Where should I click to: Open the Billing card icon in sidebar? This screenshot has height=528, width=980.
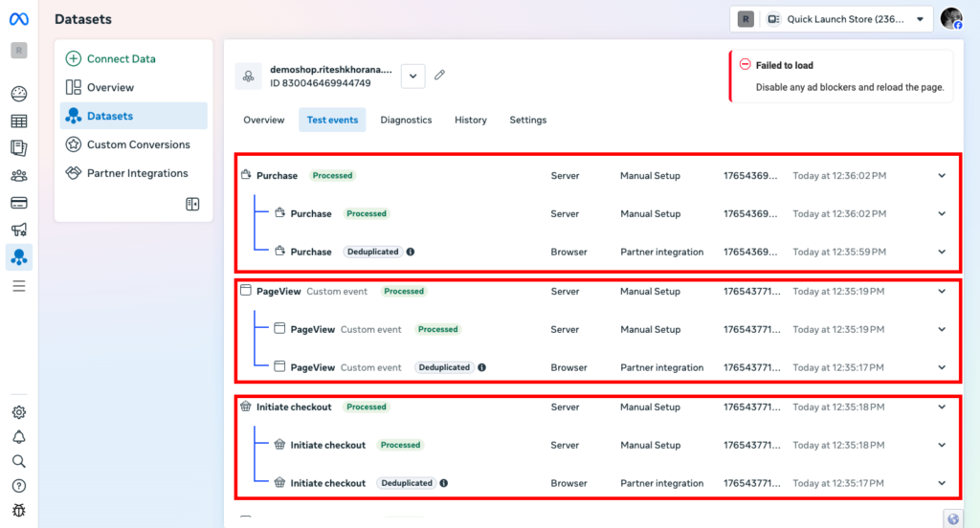(19, 203)
